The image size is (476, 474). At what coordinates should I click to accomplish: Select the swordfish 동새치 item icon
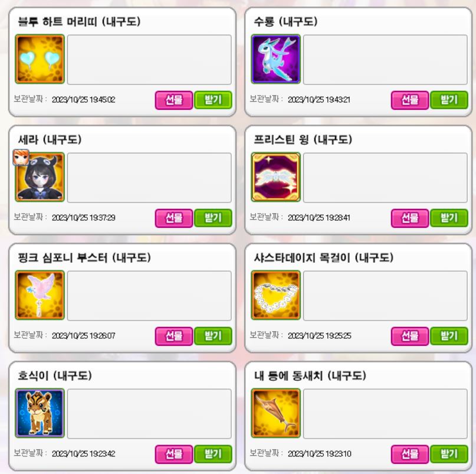click(x=275, y=413)
